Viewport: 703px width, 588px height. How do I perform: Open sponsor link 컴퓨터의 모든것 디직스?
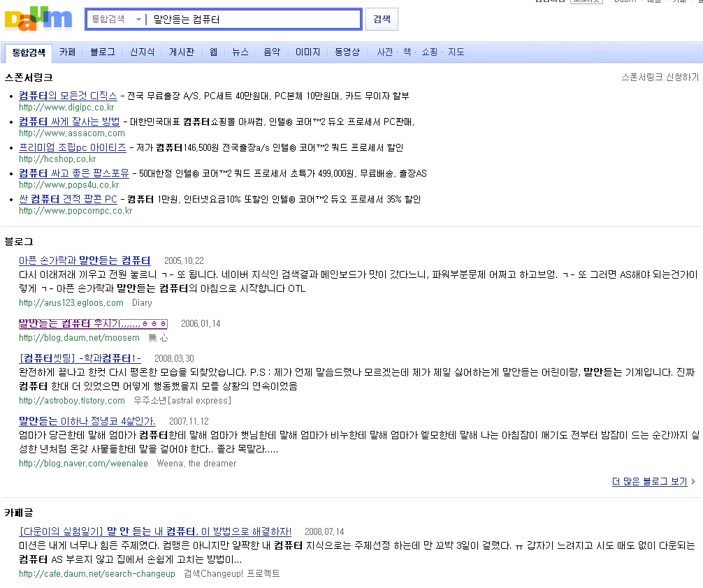tap(68, 96)
